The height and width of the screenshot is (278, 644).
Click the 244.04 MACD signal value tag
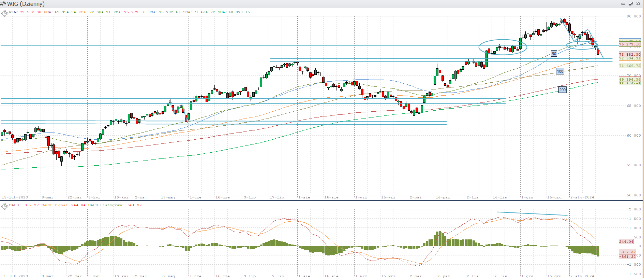pos(626,241)
